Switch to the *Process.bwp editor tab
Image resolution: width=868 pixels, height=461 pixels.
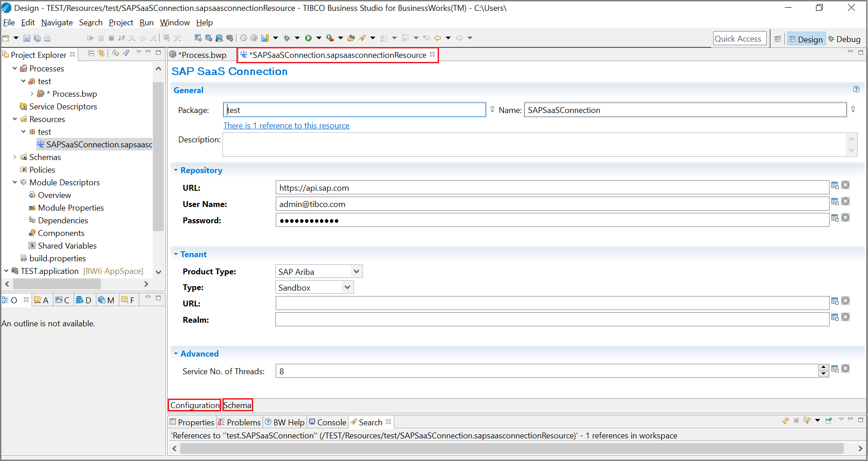coord(199,55)
